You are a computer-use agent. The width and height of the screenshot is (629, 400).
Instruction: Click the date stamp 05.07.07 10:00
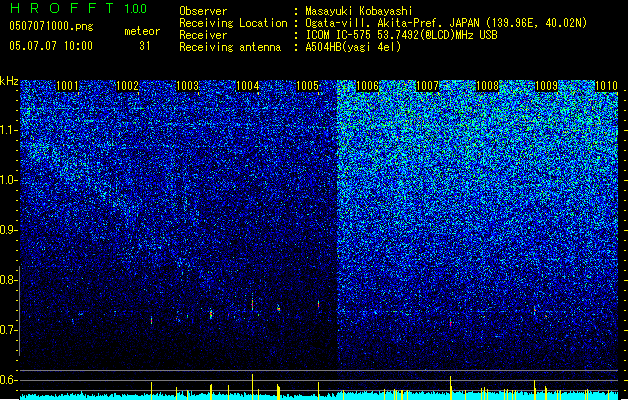(51, 46)
